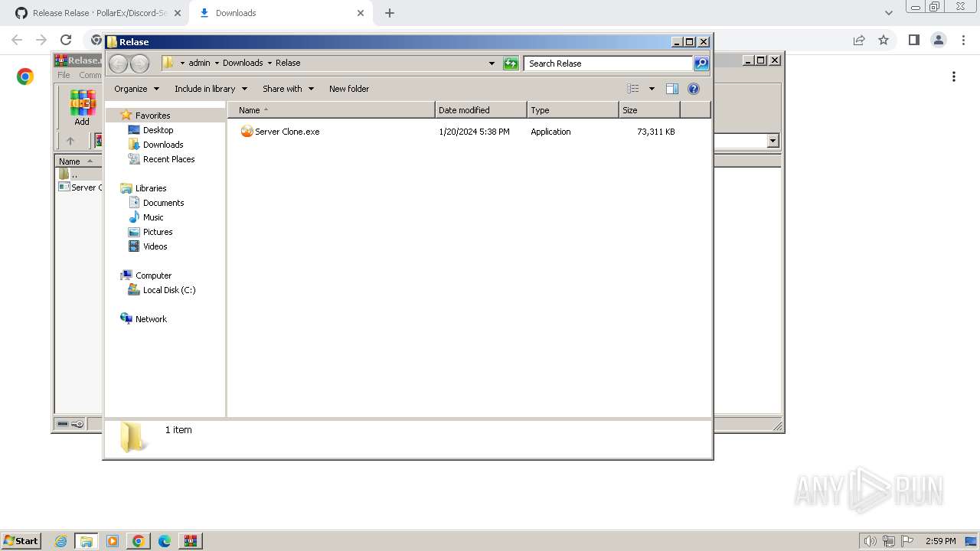This screenshot has height=551, width=980.
Task: Open a new Chrome tab
Action: (390, 13)
